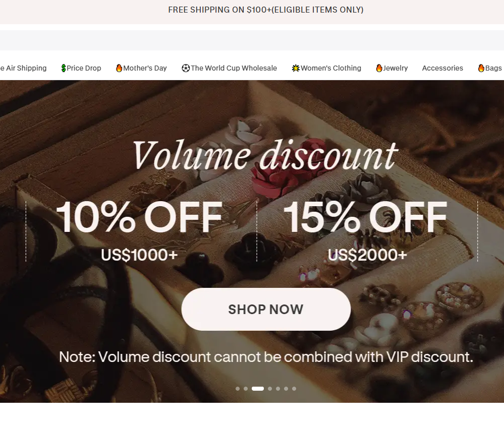The width and height of the screenshot is (504, 428).
Task: Go to The World Cup Wholesale text link
Action: (x=234, y=68)
